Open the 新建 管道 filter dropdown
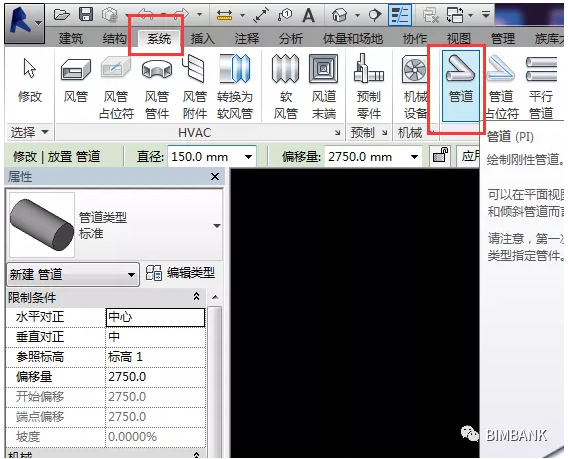Image resolution: width=568 pixels, height=459 pixels. [73, 275]
